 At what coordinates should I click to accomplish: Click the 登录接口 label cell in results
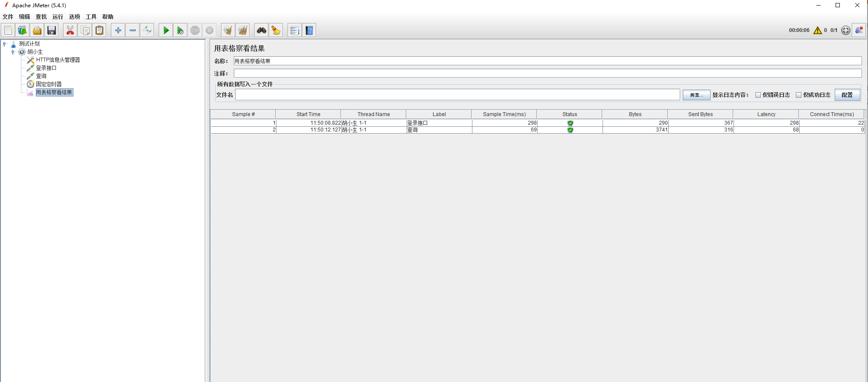click(439, 123)
